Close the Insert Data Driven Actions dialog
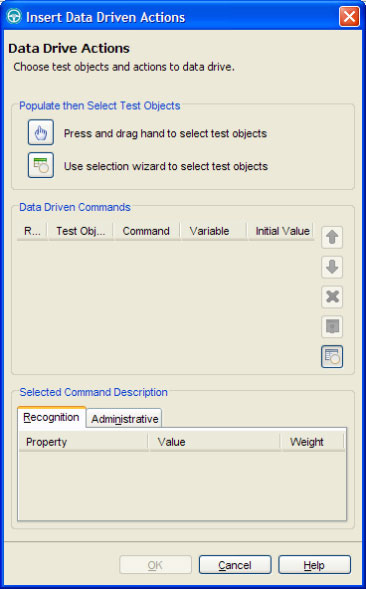The height and width of the screenshot is (589, 366). [349, 17]
